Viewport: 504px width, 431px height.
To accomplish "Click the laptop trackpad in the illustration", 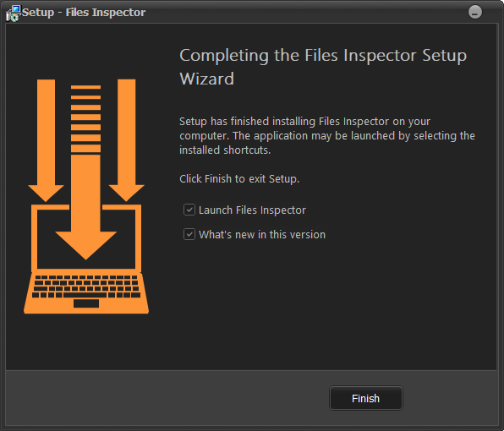I will coord(86,303).
